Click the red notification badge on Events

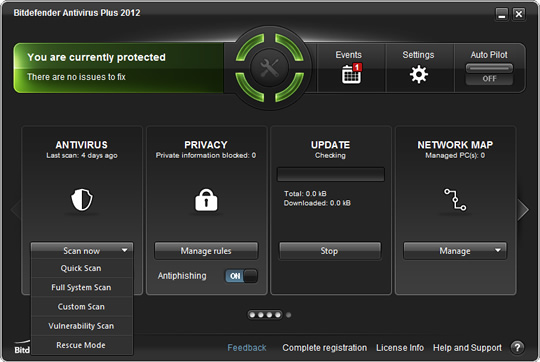tap(357, 67)
